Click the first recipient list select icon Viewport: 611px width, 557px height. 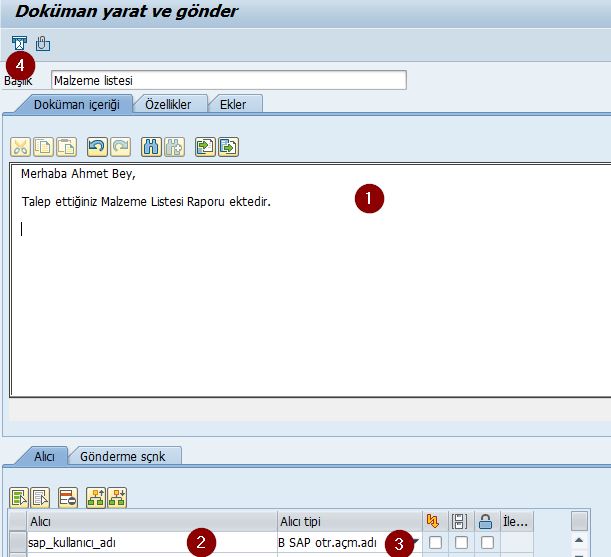[19, 498]
